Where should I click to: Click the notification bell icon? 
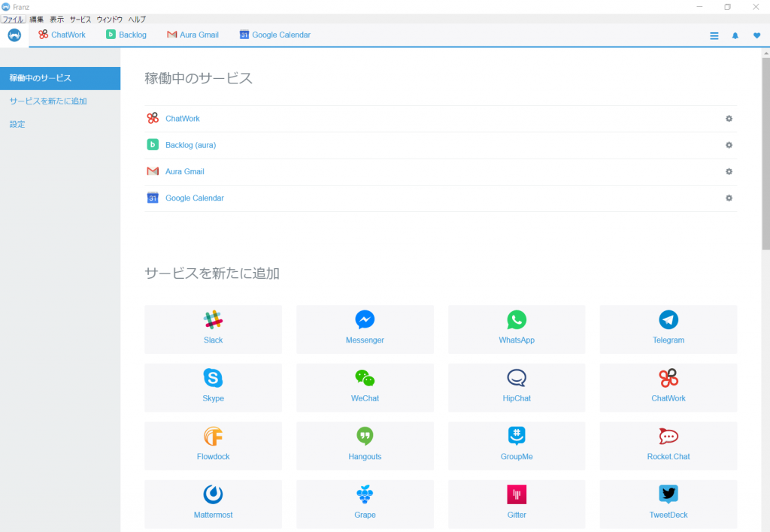pos(735,36)
